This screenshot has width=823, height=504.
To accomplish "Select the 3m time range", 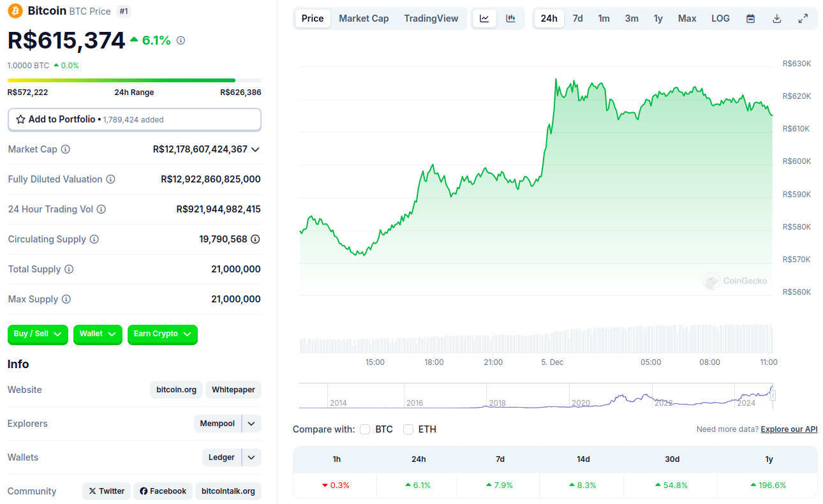I will pos(632,19).
